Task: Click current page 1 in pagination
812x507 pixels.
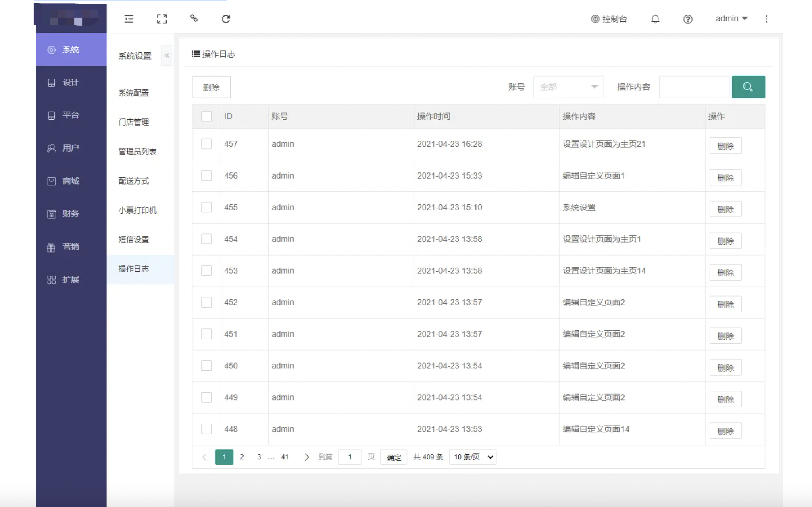Action: tap(224, 457)
